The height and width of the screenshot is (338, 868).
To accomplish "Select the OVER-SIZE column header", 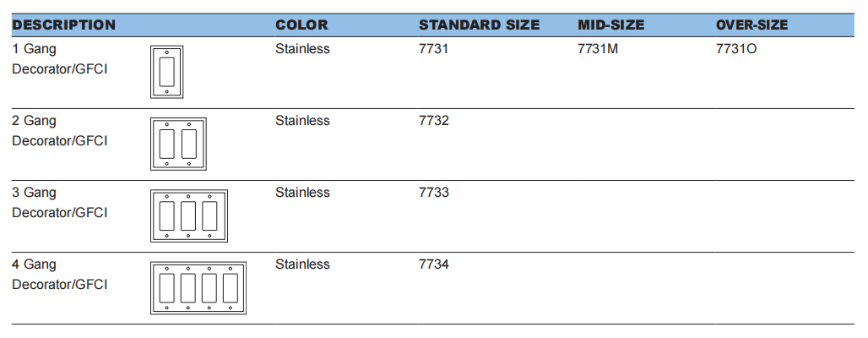I will (751, 25).
